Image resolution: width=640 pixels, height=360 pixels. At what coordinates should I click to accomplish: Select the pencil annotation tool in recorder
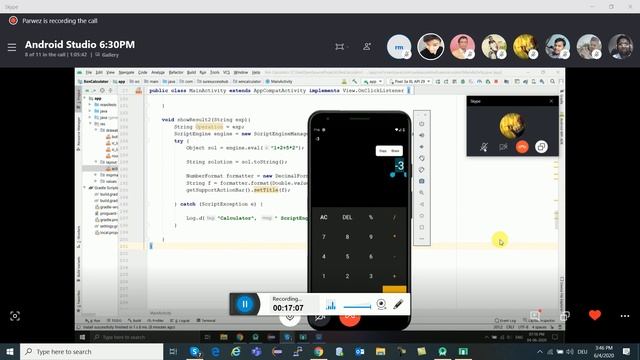398,304
